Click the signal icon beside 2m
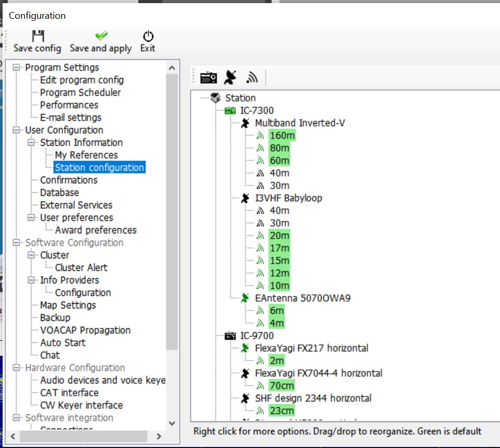The image size is (500, 448). (x=260, y=360)
